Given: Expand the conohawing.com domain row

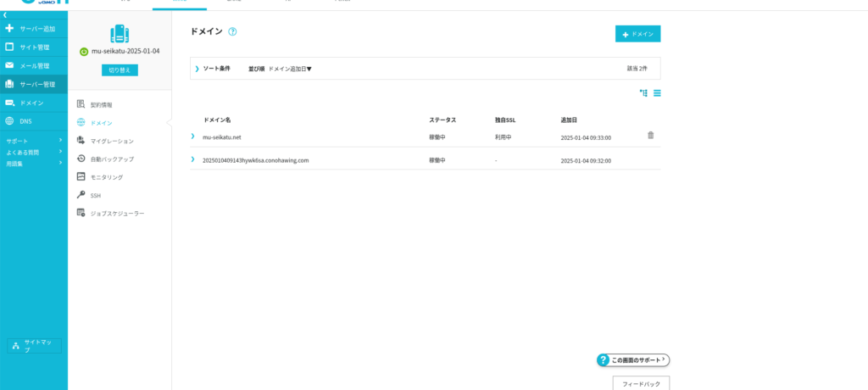Looking at the screenshot, I should point(192,159).
